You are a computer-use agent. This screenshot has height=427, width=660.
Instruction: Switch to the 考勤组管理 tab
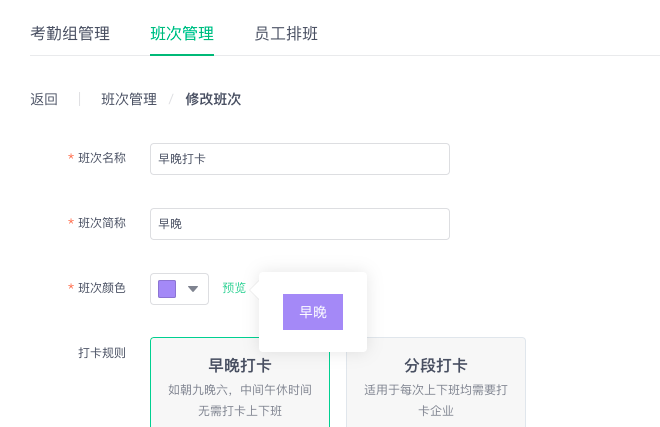pos(70,34)
